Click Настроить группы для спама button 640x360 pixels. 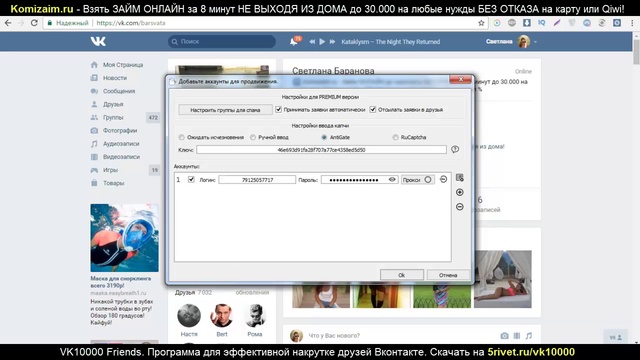pos(225,110)
